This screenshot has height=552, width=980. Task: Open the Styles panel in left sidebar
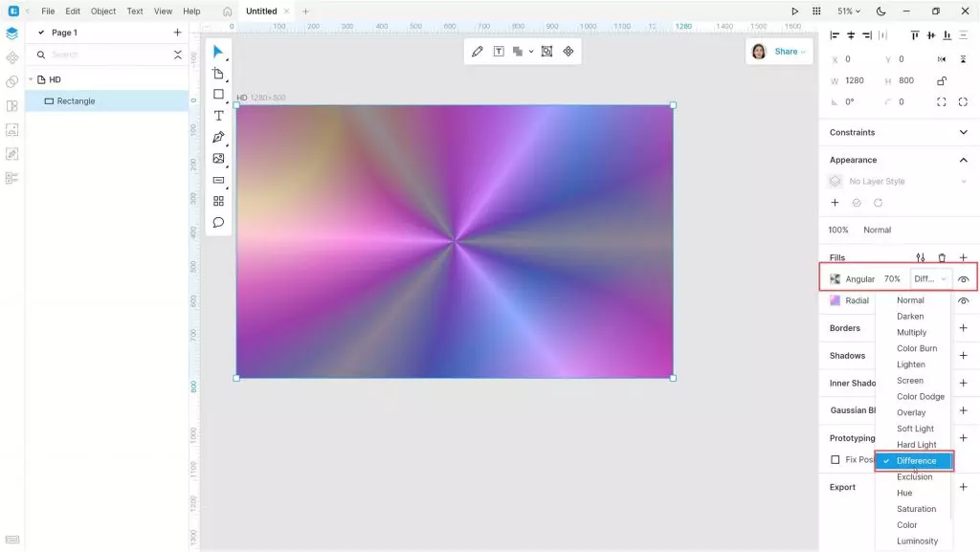(11, 82)
